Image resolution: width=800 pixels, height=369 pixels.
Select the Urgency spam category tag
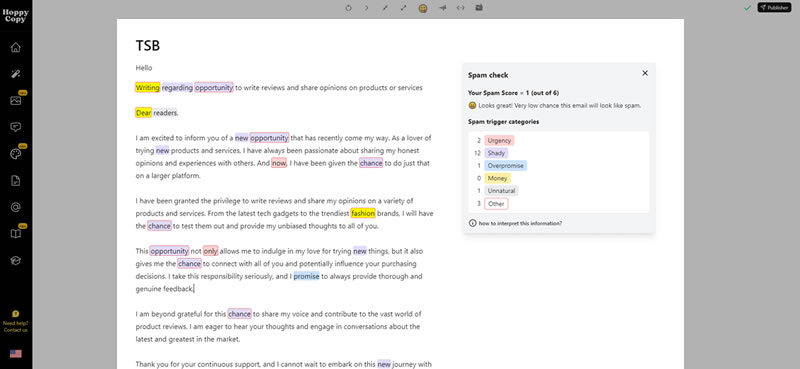tap(499, 140)
